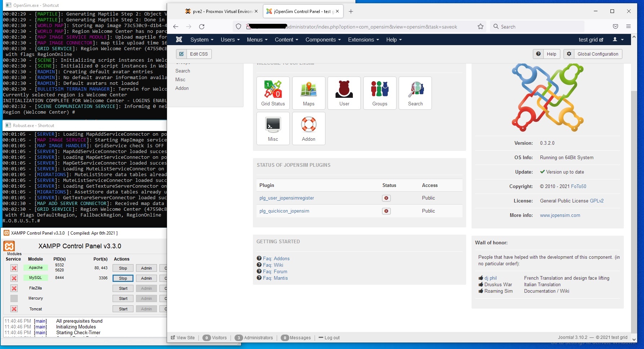Image resolution: width=644 pixels, height=349 pixels.
Task: Select Search in the sidebar menu
Action: coord(183,71)
